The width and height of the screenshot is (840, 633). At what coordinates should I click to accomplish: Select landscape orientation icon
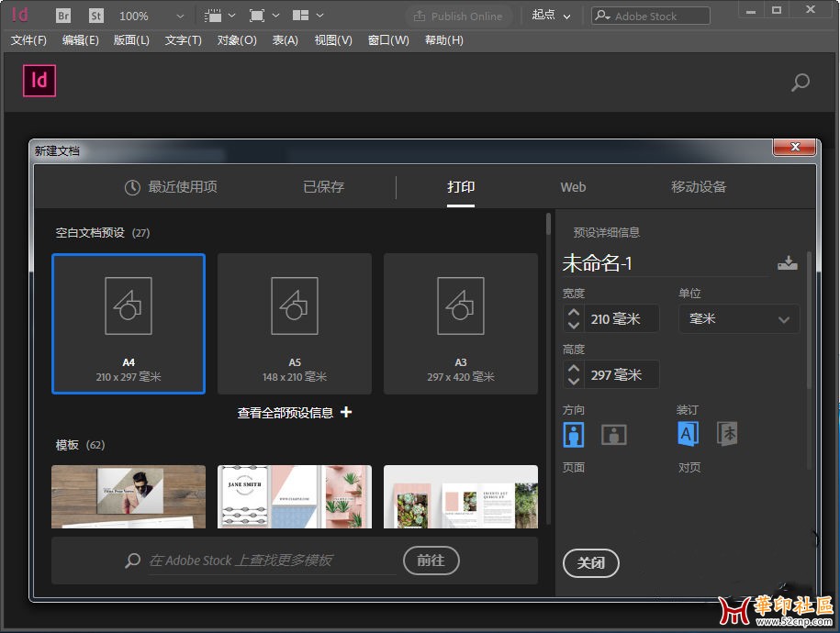tap(613, 434)
